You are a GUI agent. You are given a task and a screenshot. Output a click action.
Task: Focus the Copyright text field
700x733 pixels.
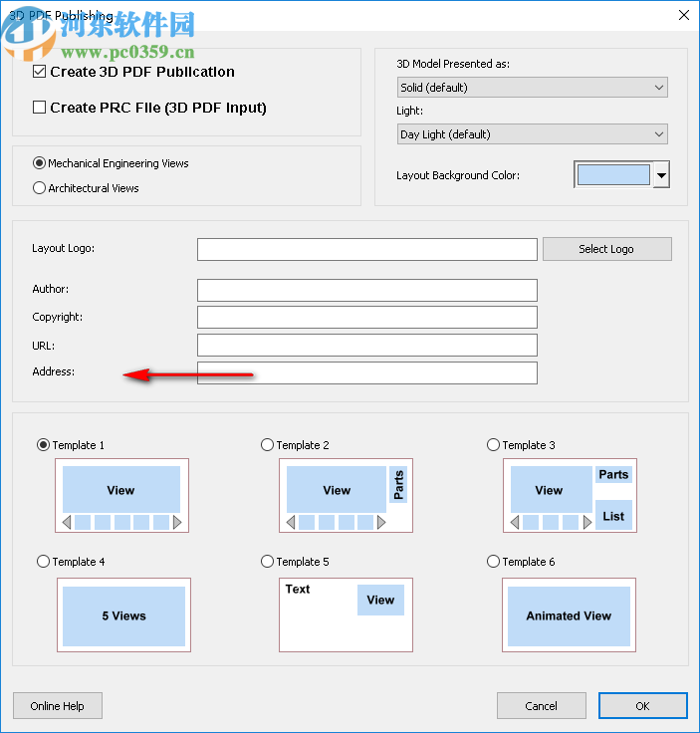[366, 317]
